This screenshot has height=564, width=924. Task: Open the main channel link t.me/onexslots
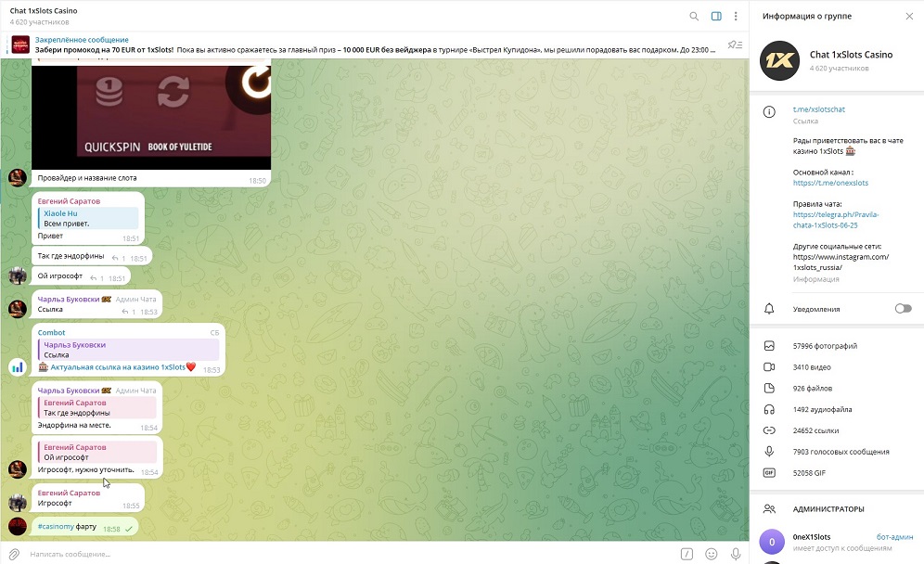tap(830, 183)
